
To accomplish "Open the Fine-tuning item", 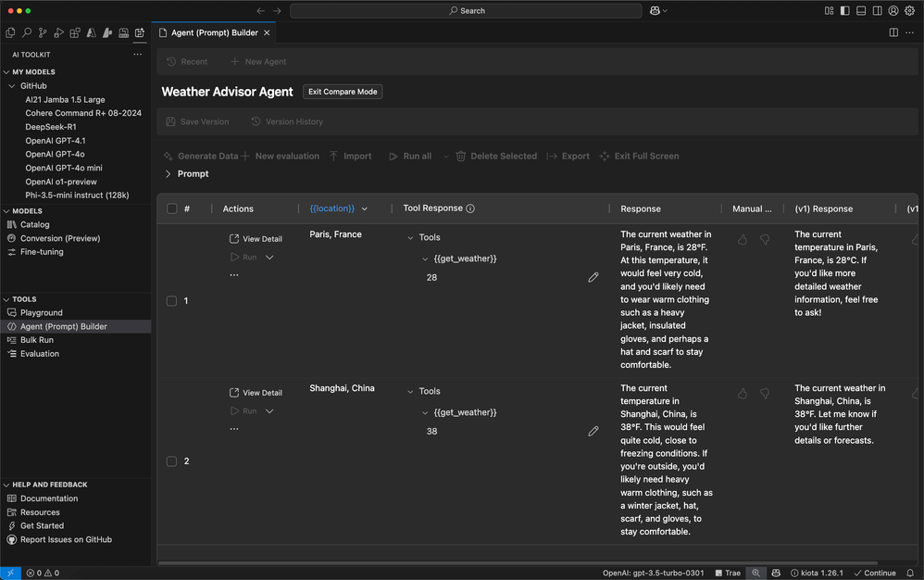I will tap(42, 252).
